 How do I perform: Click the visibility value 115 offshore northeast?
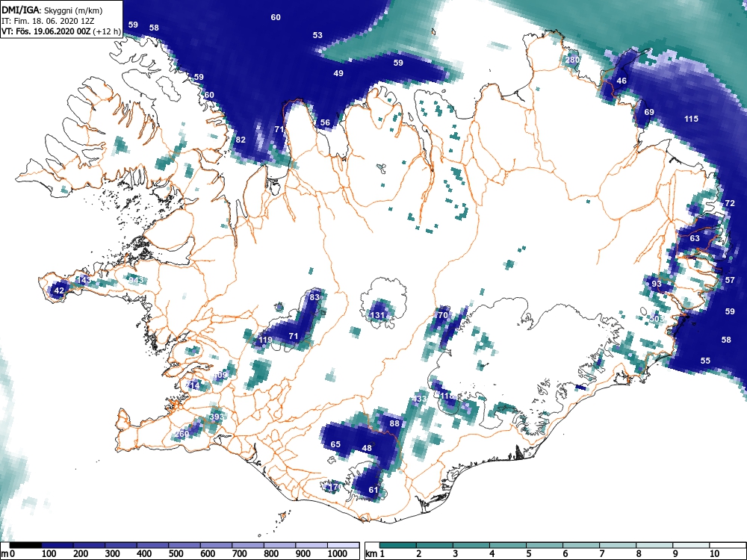click(691, 119)
